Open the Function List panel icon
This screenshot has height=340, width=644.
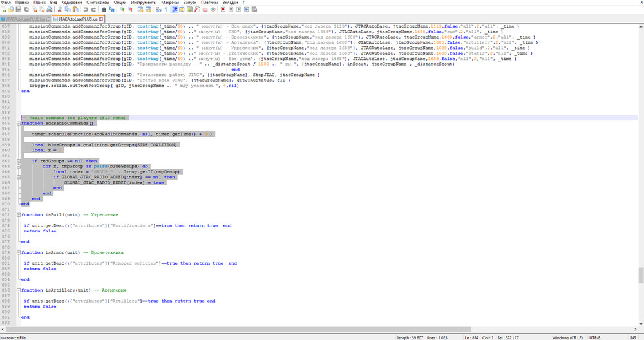point(197,9)
